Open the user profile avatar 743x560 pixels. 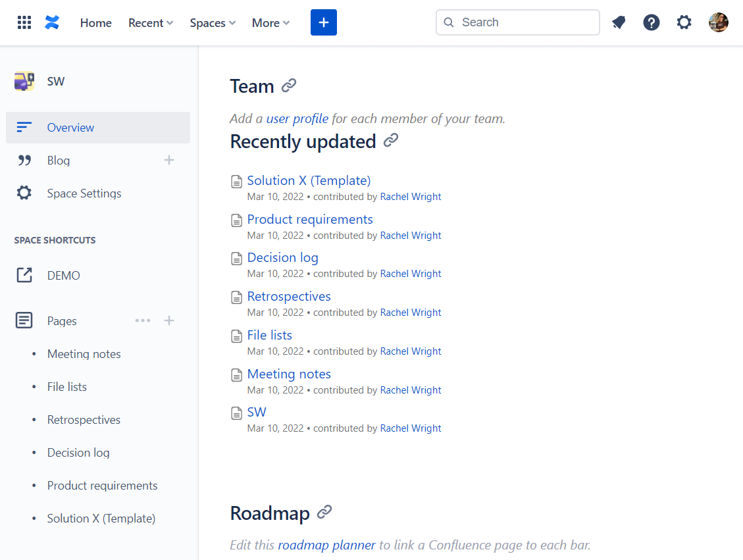tap(719, 22)
